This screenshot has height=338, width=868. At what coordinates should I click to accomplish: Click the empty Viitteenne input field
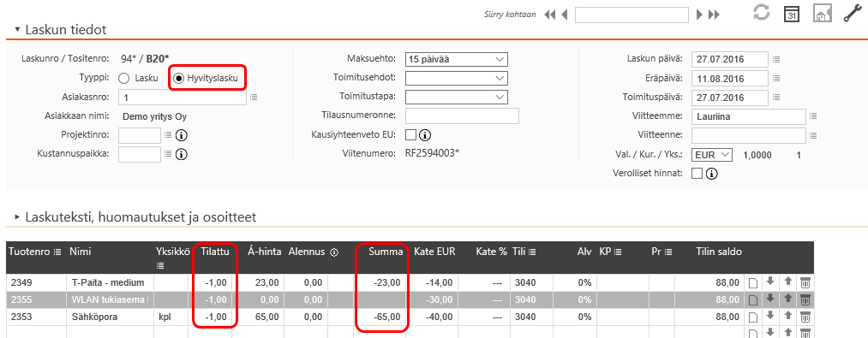749,135
